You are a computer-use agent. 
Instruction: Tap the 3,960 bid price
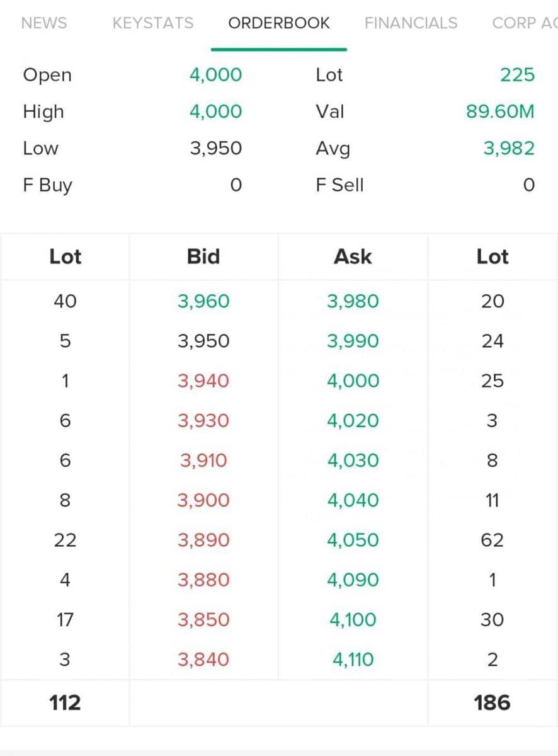click(x=203, y=301)
